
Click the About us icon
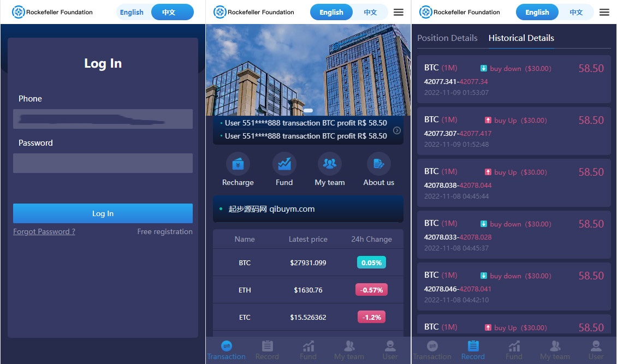(x=378, y=164)
